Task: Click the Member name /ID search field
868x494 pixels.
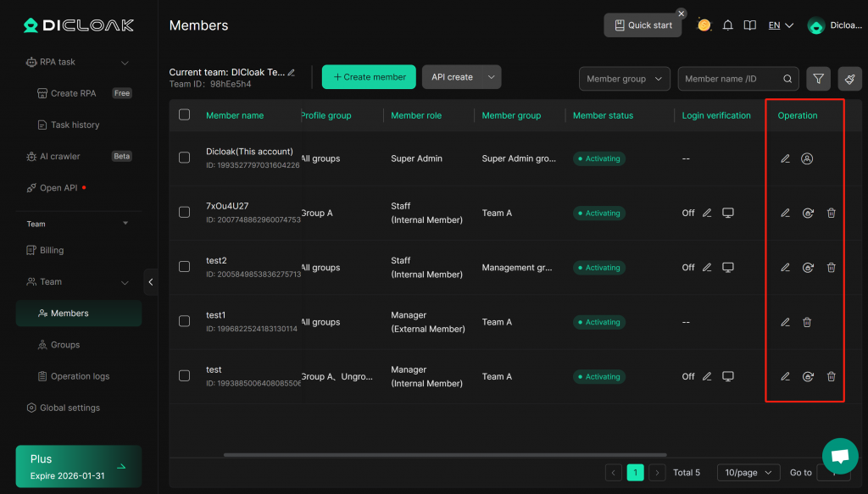Action: pyautogui.click(x=731, y=79)
